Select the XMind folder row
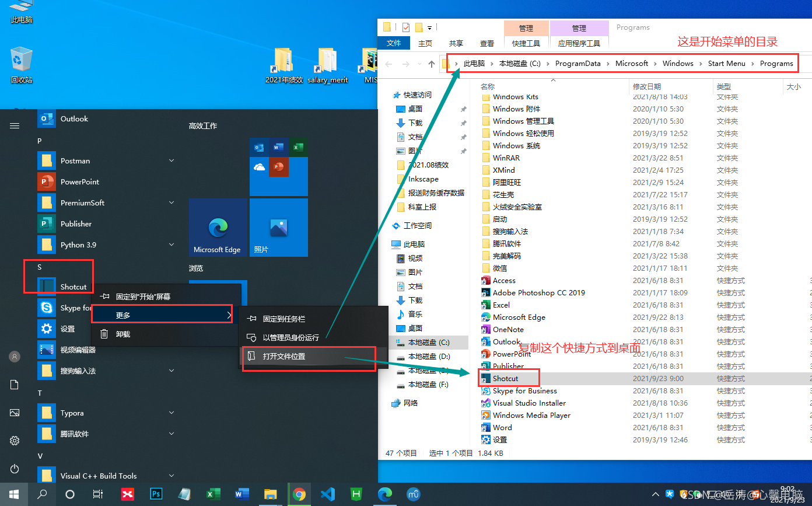Screen dimensions: 812x506 tap(503, 170)
